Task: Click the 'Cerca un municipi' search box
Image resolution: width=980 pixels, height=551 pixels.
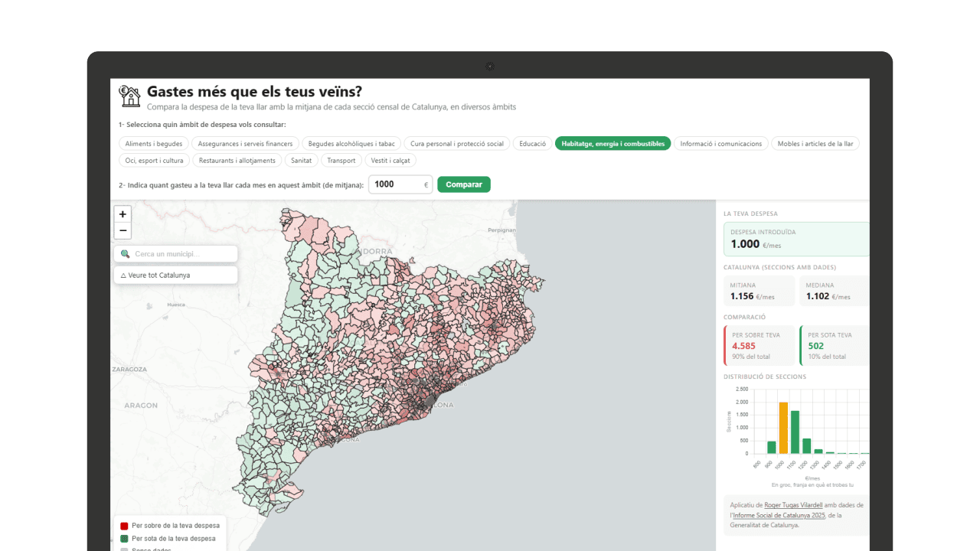Action: pos(181,254)
